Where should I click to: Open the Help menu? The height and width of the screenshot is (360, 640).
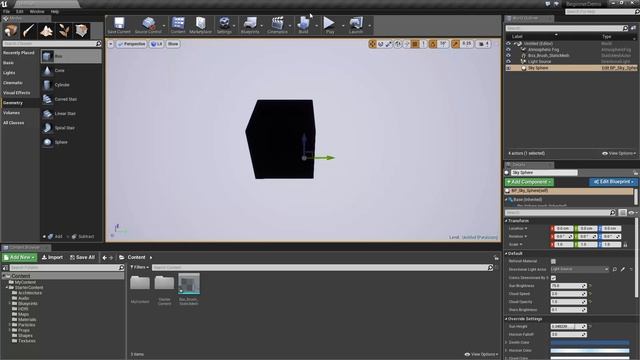[x=54, y=11]
